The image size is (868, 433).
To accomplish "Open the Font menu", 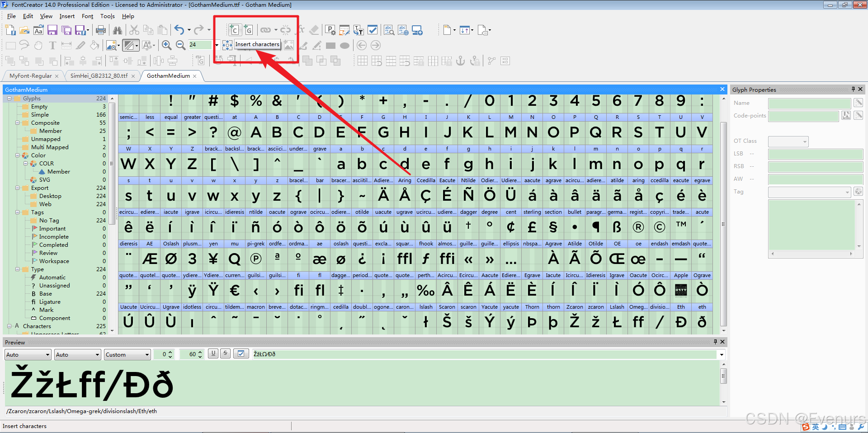I will (x=87, y=16).
